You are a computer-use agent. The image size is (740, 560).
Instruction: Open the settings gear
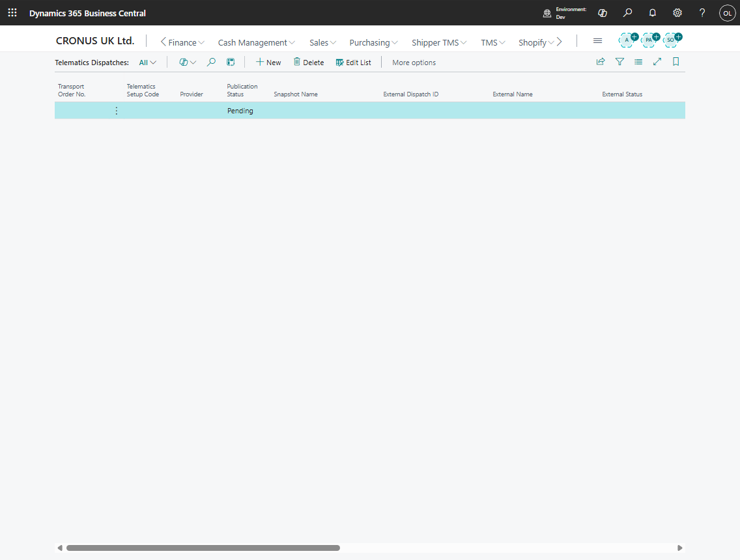(677, 13)
